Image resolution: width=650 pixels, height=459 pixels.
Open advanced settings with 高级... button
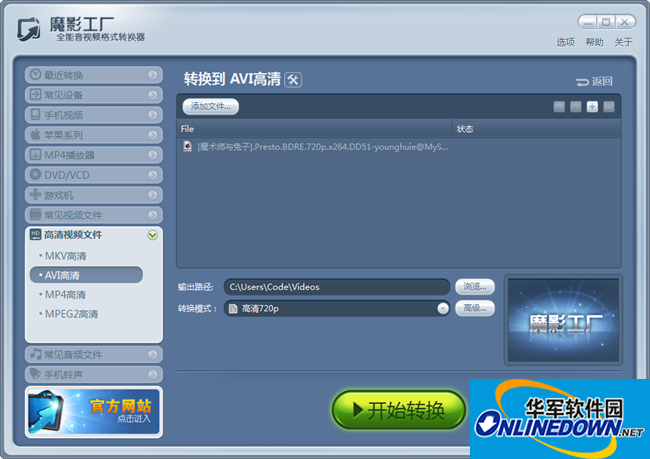[475, 308]
